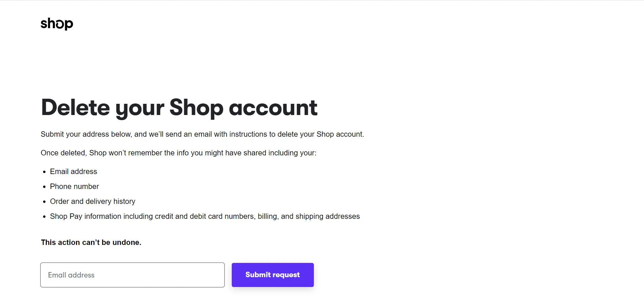Viewport: 644px width, 306px height.
Task: Click the word "Delete" in the heading
Action: pos(75,108)
